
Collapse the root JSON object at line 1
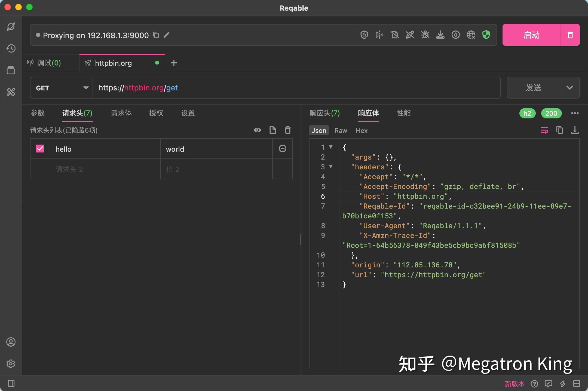[x=331, y=147]
